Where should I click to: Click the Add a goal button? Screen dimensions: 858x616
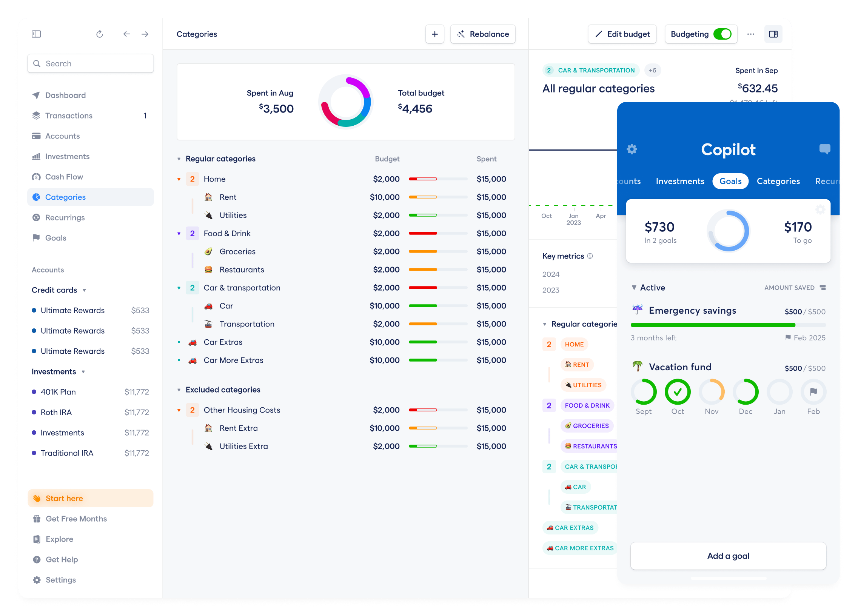pos(728,556)
